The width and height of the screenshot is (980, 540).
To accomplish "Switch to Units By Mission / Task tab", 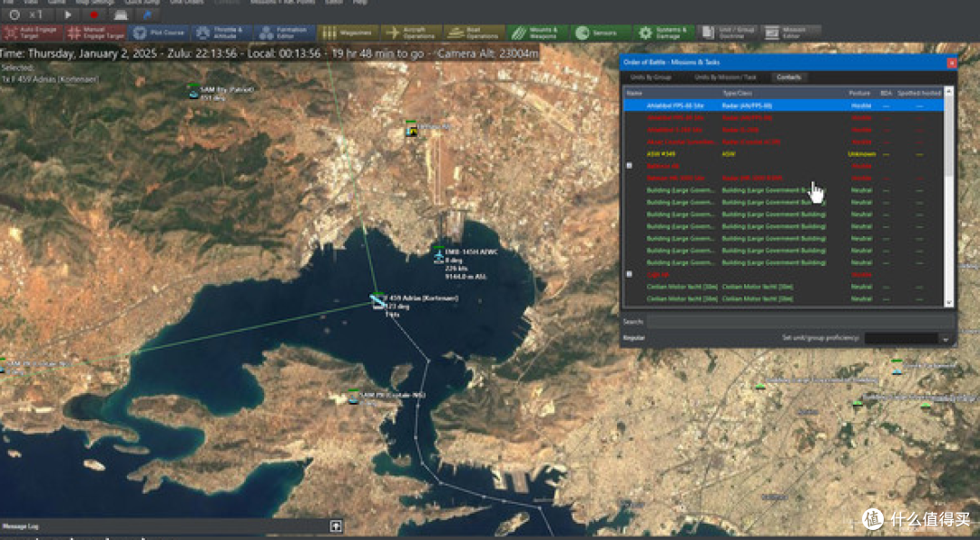I will click(725, 77).
